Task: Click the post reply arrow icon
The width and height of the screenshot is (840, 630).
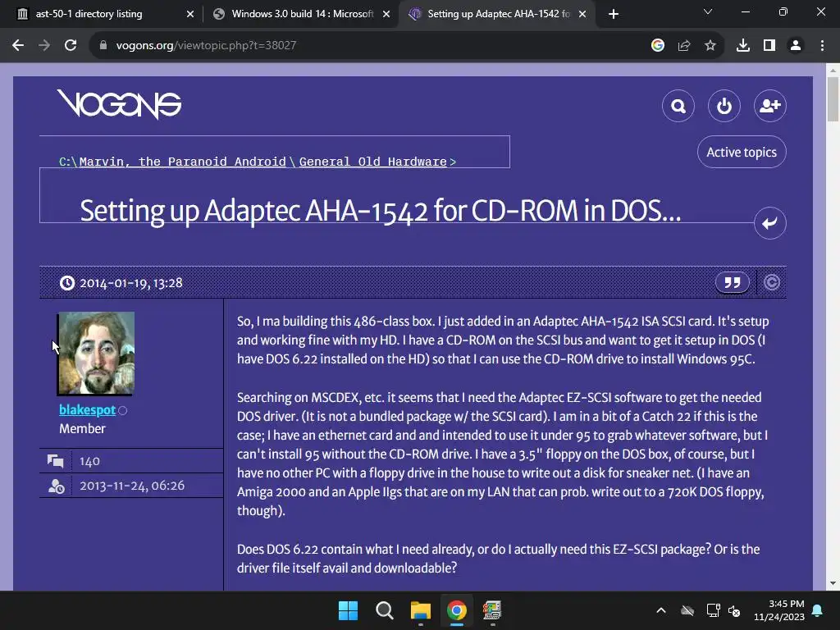Action: point(769,223)
